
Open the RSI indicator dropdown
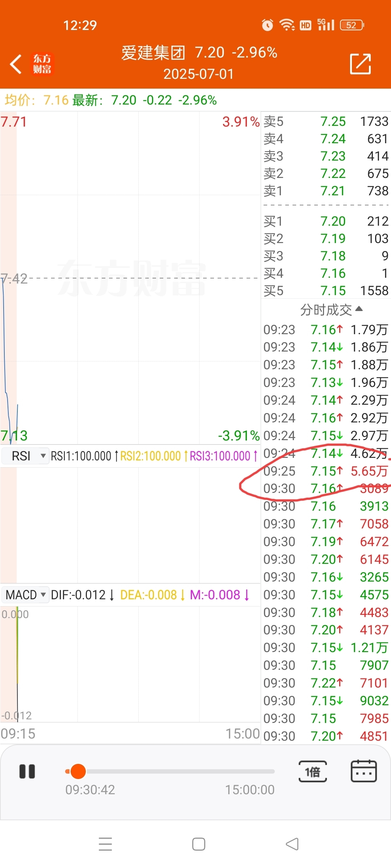25,456
